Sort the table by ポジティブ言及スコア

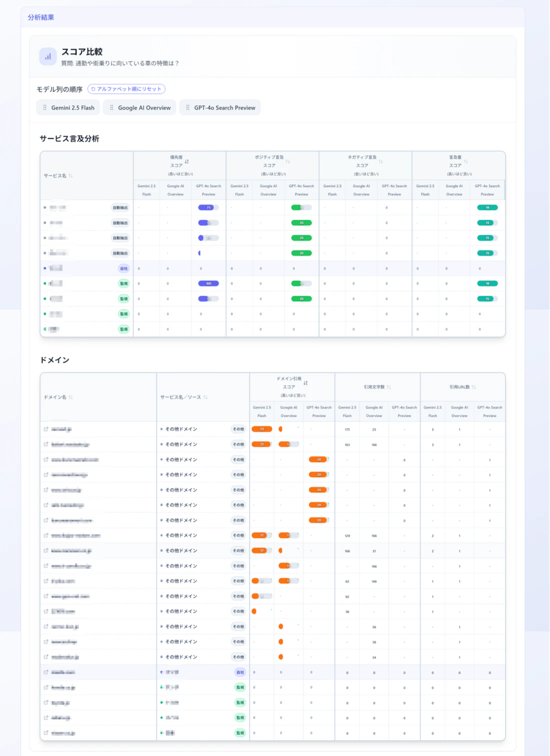click(287, 162)
